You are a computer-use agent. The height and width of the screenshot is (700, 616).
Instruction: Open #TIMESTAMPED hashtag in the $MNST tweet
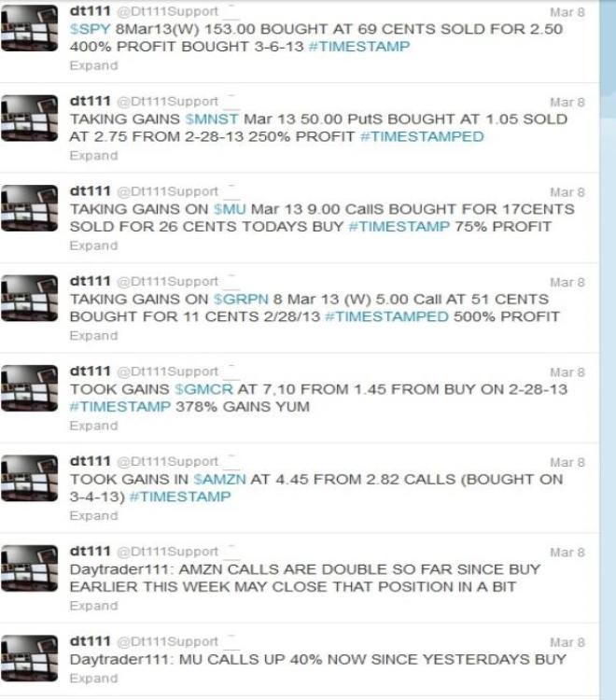[422, 136]
